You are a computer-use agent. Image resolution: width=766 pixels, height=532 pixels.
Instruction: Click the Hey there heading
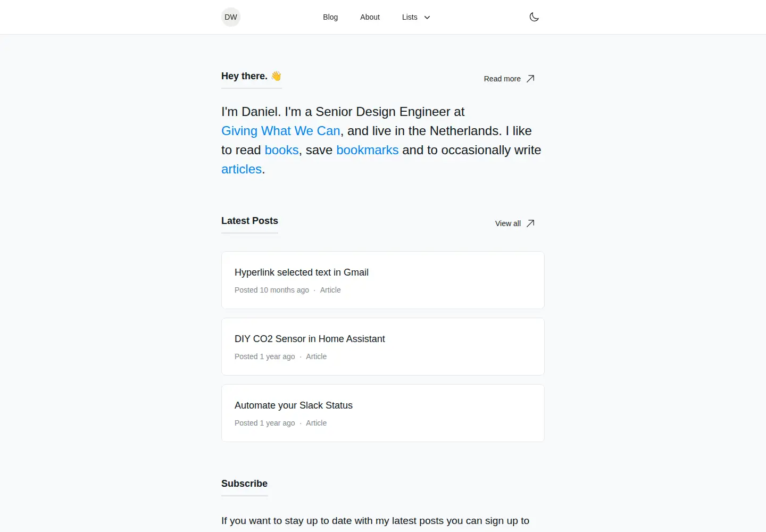pos(251,76)
